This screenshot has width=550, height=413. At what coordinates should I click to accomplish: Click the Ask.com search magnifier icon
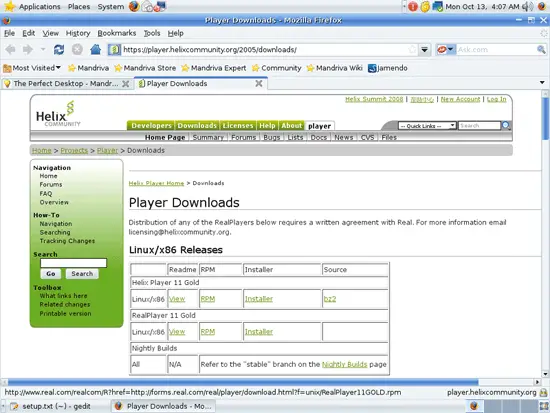coord(541,49)
